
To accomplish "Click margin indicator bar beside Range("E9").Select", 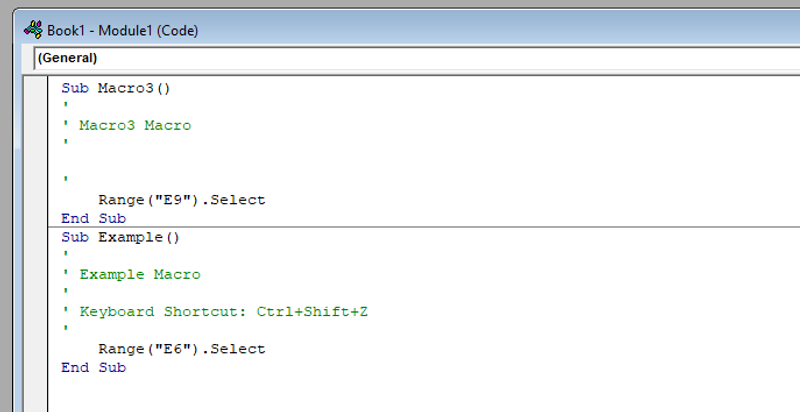I will click(36, 200).
